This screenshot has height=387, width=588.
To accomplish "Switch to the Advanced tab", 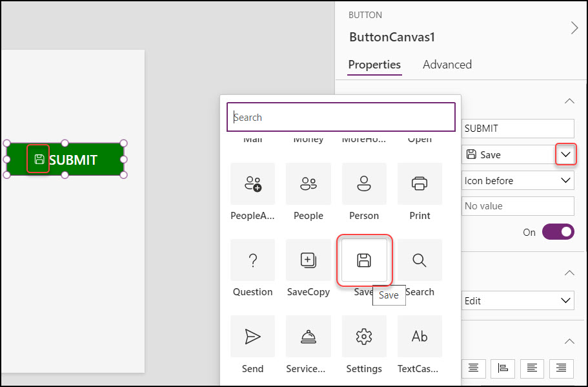I will (x=447, y=65).
